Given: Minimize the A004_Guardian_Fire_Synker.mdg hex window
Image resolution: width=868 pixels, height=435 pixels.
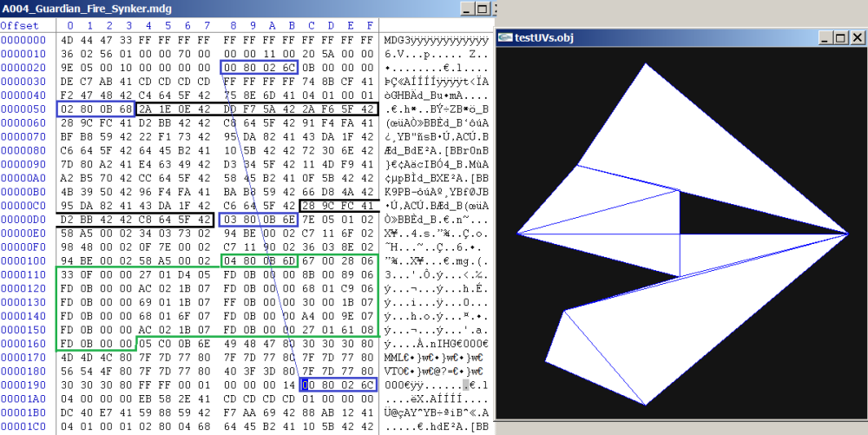Looking at the screenshot, I should 467,8.
